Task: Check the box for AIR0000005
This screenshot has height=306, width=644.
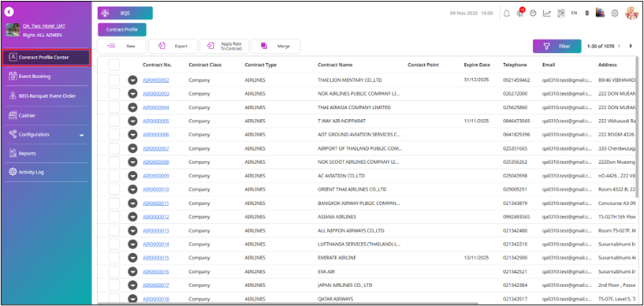Action: click(x=114, y=121)
